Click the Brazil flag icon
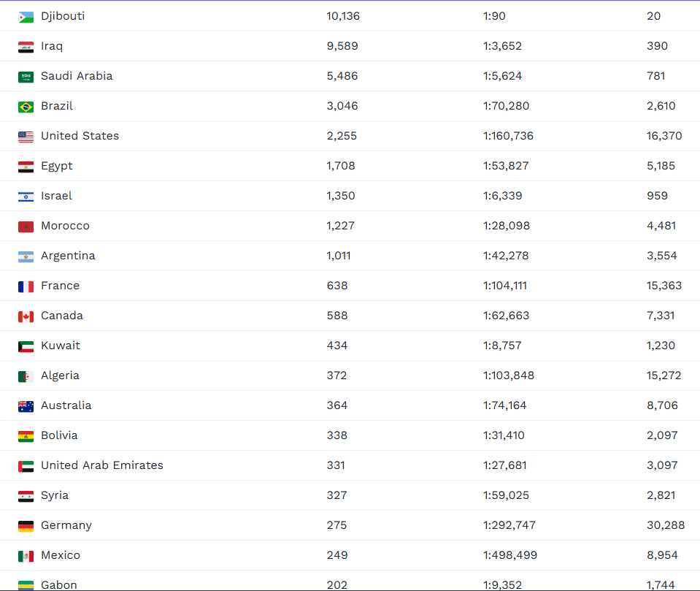This screenshot has height=591, width=700. [26, 107]
